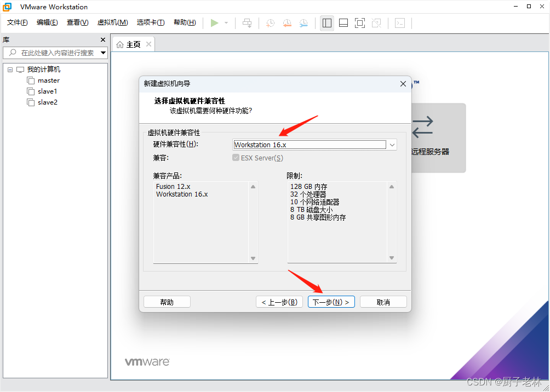Open the 硬件兼容性 combo box
550x392 pixels.
tap(314, 145)
